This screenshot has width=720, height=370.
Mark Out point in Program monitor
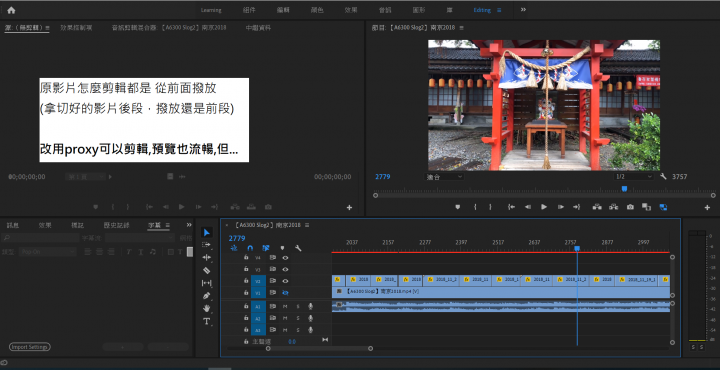490,207
